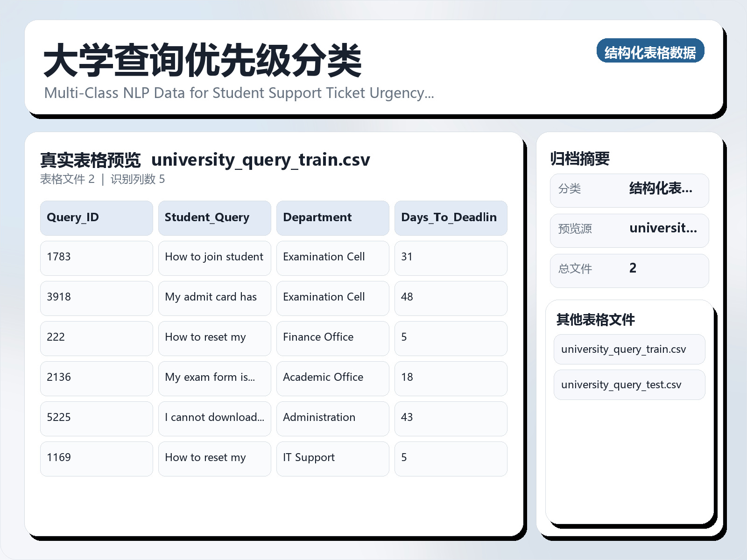747x560 pixels.
Task: Click the Query_ID column header
Action: point(96,217)
